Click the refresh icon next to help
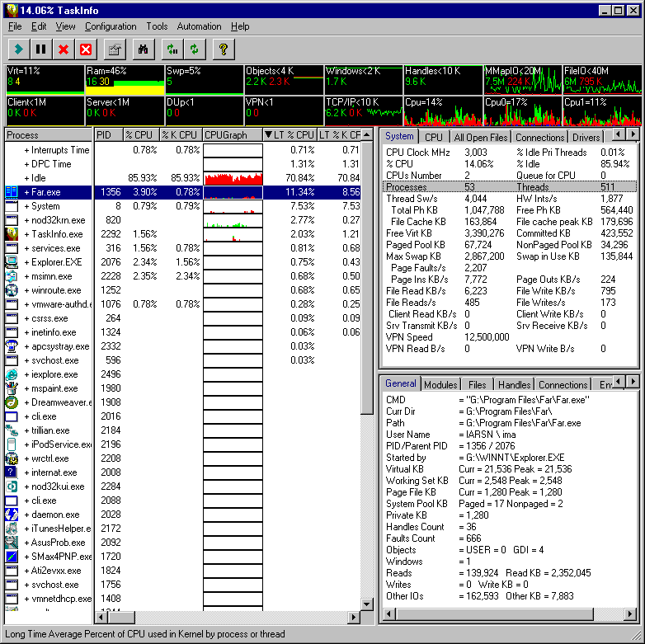The height and width of the screenshot is (644, 645). pos(194,49)
